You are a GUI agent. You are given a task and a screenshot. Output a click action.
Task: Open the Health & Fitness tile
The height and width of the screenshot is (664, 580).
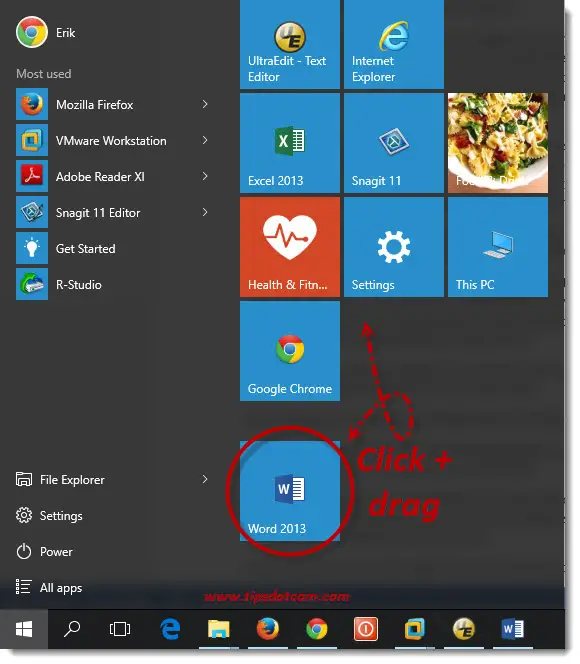tap(290, 247)
